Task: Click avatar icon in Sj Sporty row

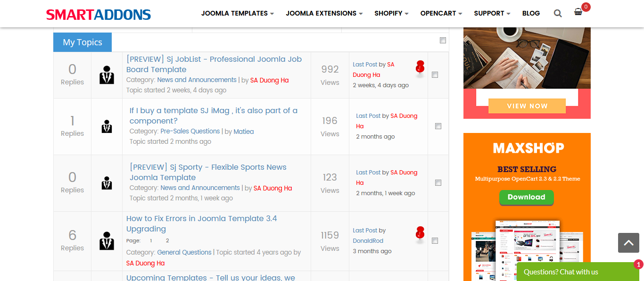Action: pos(107,183)
